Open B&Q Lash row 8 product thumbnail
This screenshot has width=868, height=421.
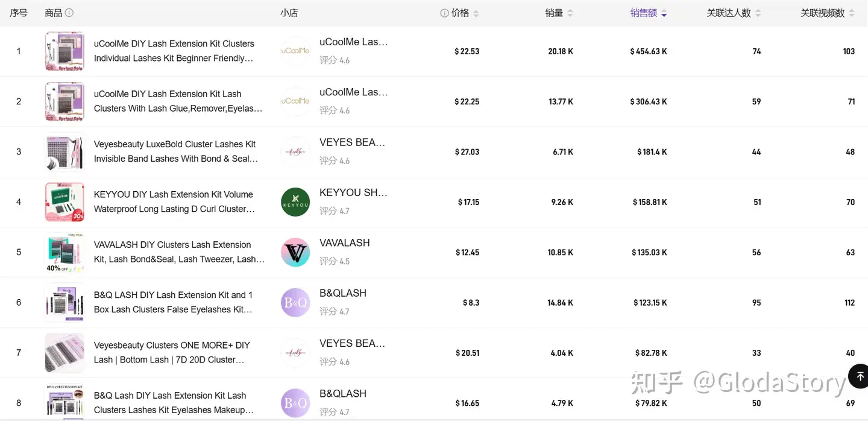click(x=64, y=402)
